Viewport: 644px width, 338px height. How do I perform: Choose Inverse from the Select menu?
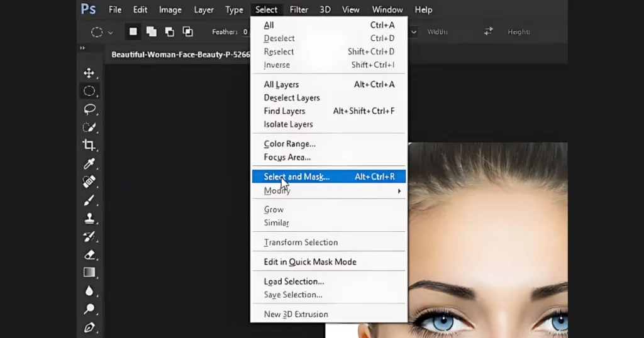pyautogui.click(x=328, y=65)
